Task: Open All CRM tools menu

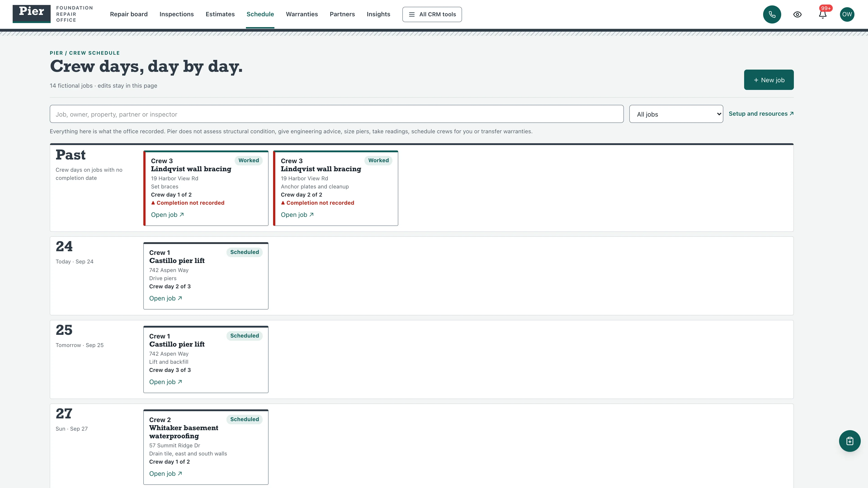Action: coord(432,14)
